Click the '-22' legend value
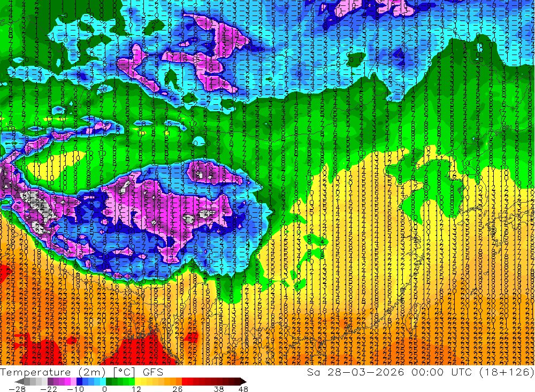This screenshot has height=392, width=535. click(49, 389)
